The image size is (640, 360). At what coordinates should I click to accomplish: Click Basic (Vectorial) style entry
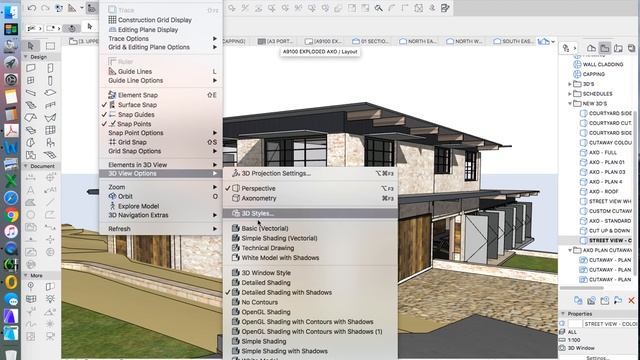point(310,229)
